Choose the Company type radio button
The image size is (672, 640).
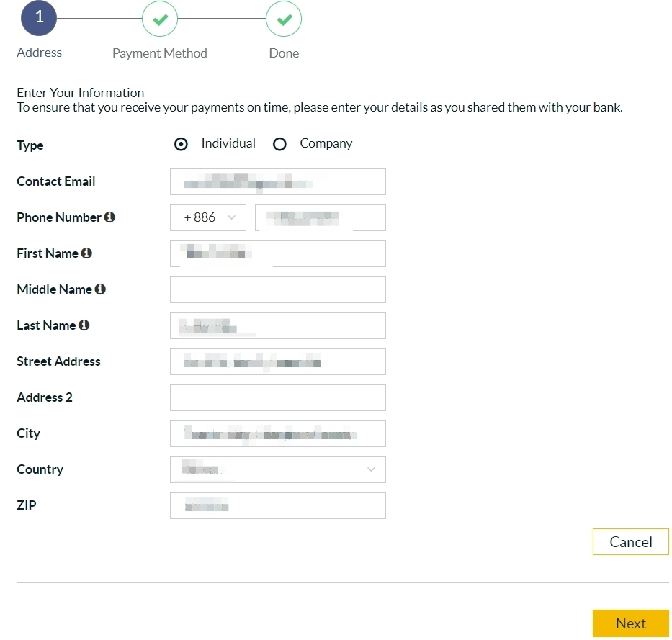[279, 145]
